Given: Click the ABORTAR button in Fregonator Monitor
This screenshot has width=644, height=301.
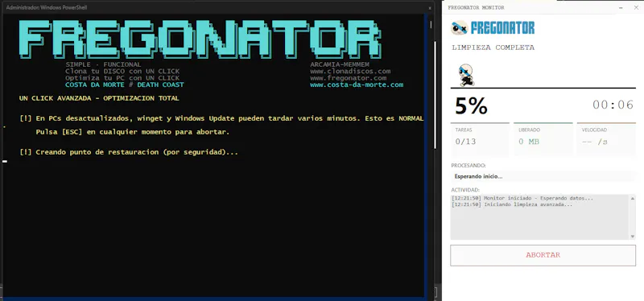Looking at the screenshot, I should (543, 255).
